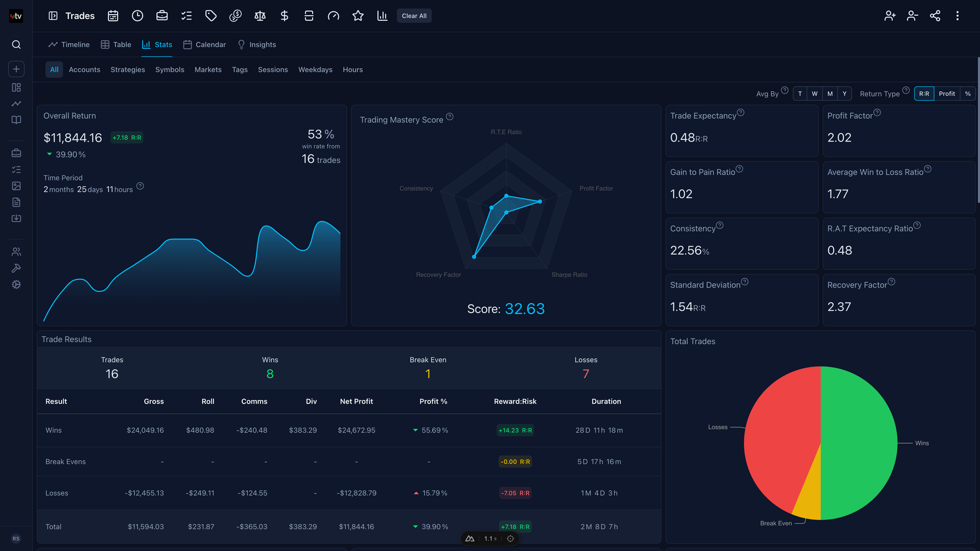The height and width of the screenshot is (551, 980).
Task: Select W in the Avg By selector
Action: click(814, 93)
